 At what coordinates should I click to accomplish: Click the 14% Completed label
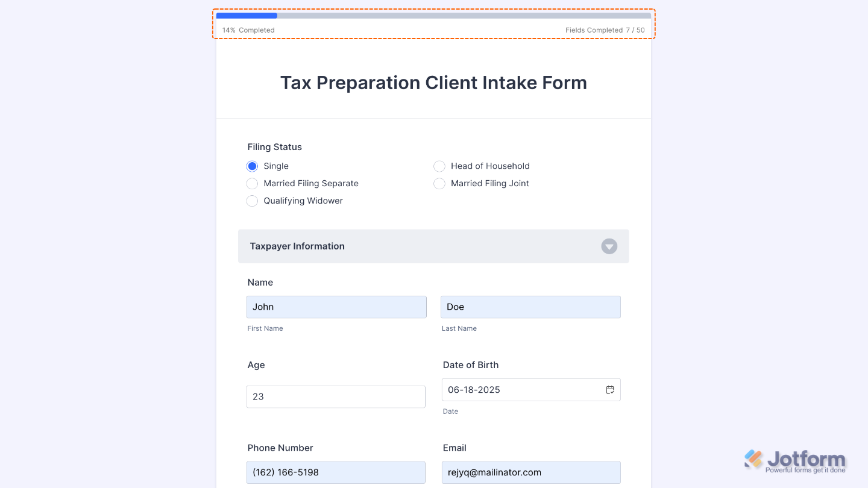pyautogui.click(x=248, y=30)
